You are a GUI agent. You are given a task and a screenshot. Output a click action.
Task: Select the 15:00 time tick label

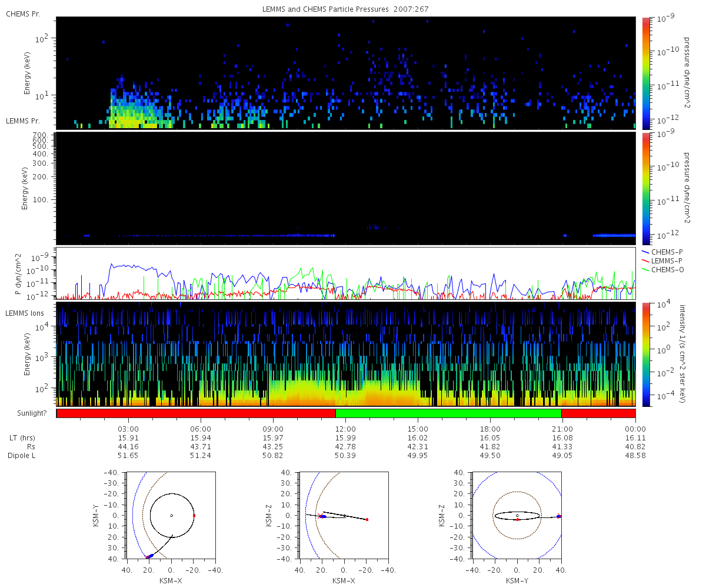coord(418,429)
